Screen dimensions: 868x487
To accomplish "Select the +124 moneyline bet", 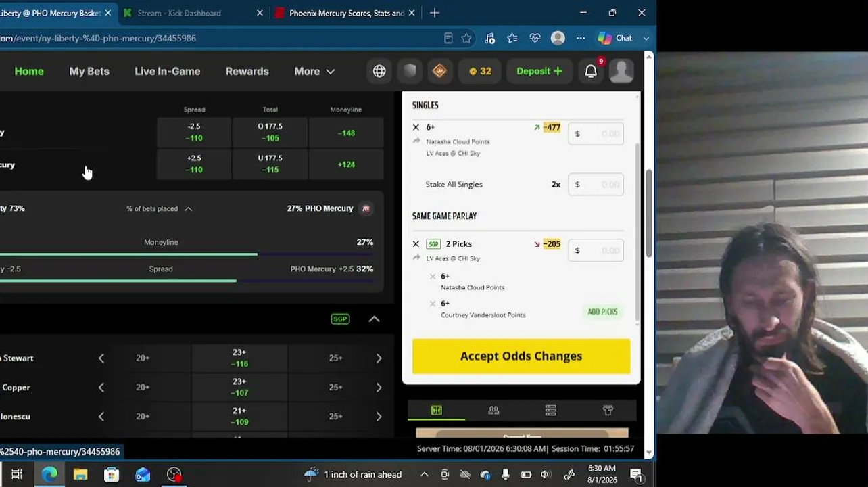I will click(x=346, y=164).
